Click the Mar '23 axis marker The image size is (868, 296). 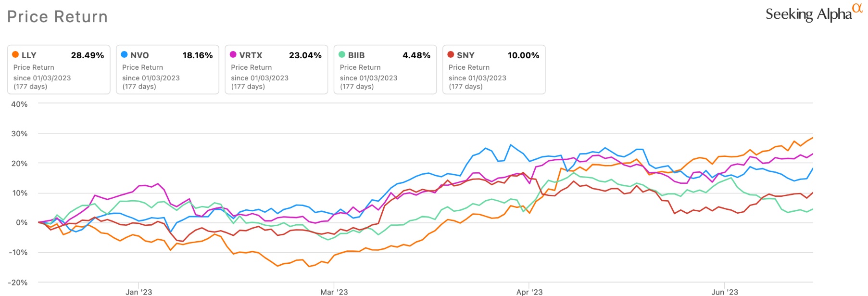[334, 292]
